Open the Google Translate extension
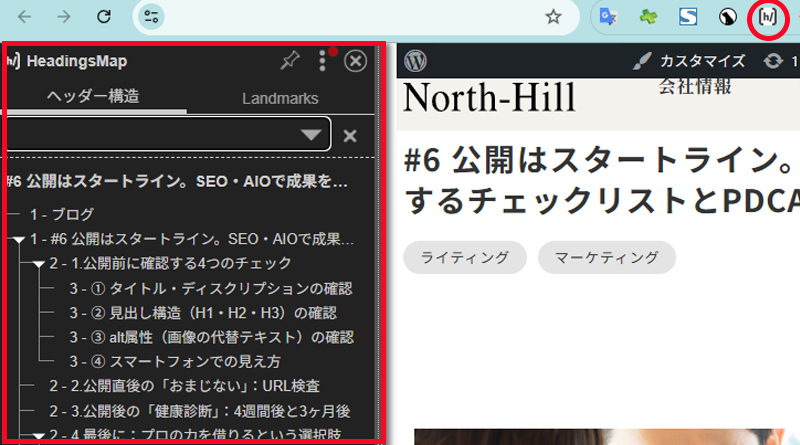 click(608, 17)
